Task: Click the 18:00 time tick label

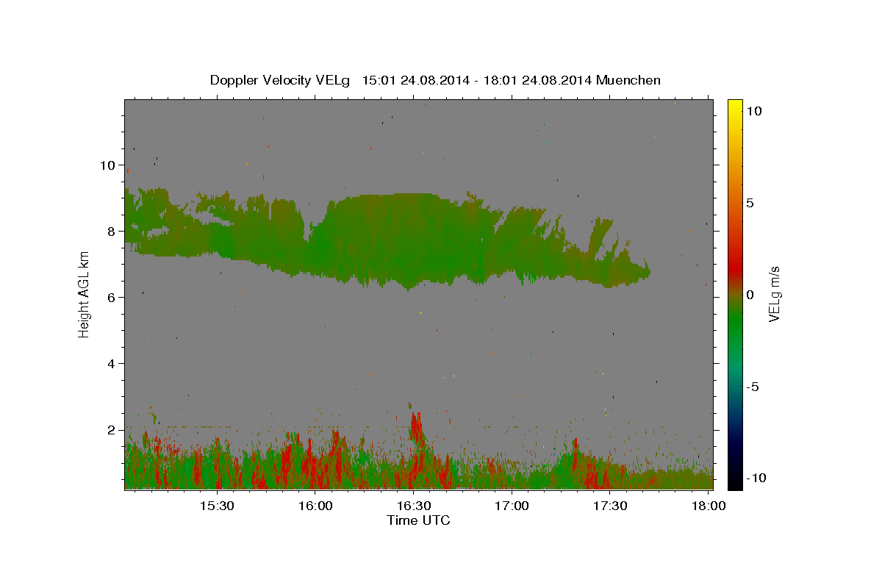Action: pyautogui.click(x=709, y=506)
